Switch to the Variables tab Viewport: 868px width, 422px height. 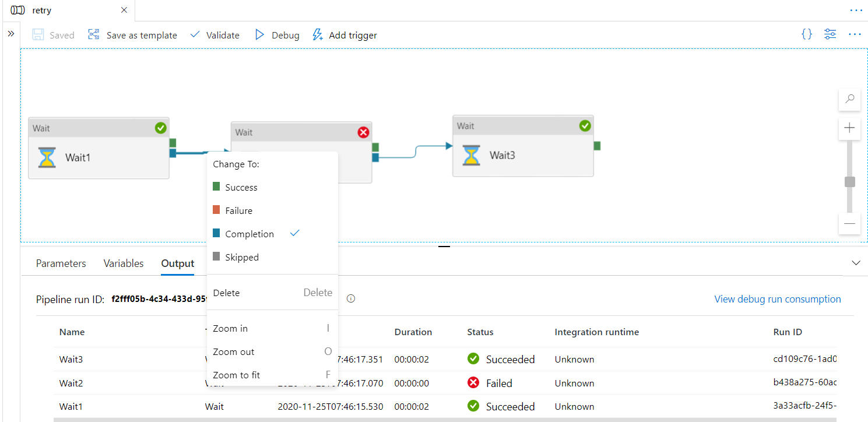[124, 263]
